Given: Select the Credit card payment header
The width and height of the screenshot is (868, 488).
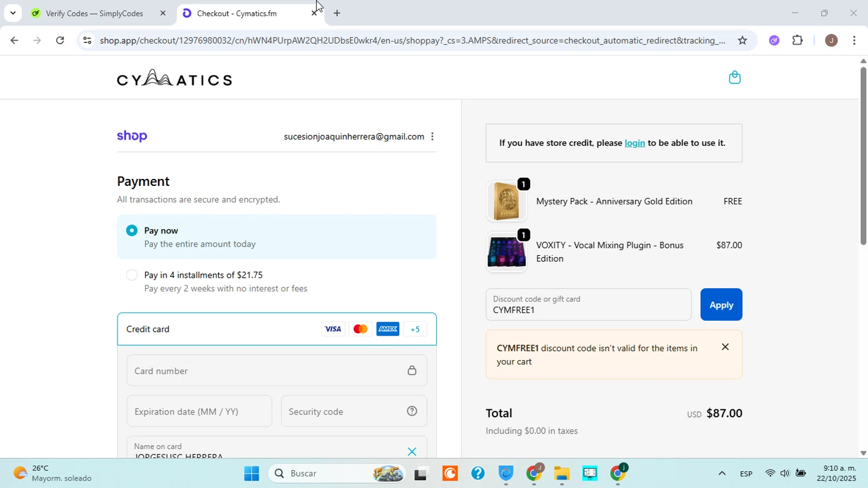Looking at the screenshot, I should (277, 329).
